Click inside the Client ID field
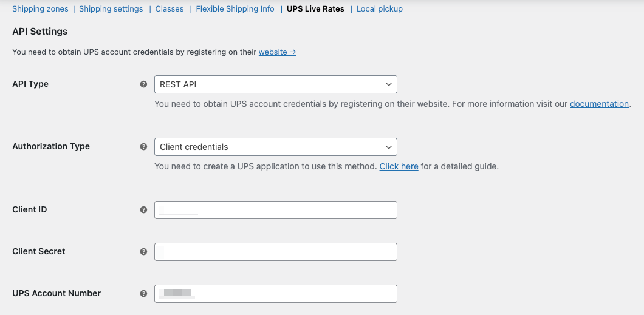Screen dimensions: 644x315 click(276, 210)
